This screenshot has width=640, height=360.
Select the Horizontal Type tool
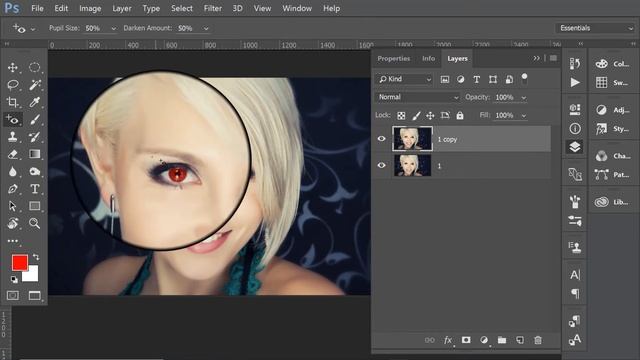(35, 189)
